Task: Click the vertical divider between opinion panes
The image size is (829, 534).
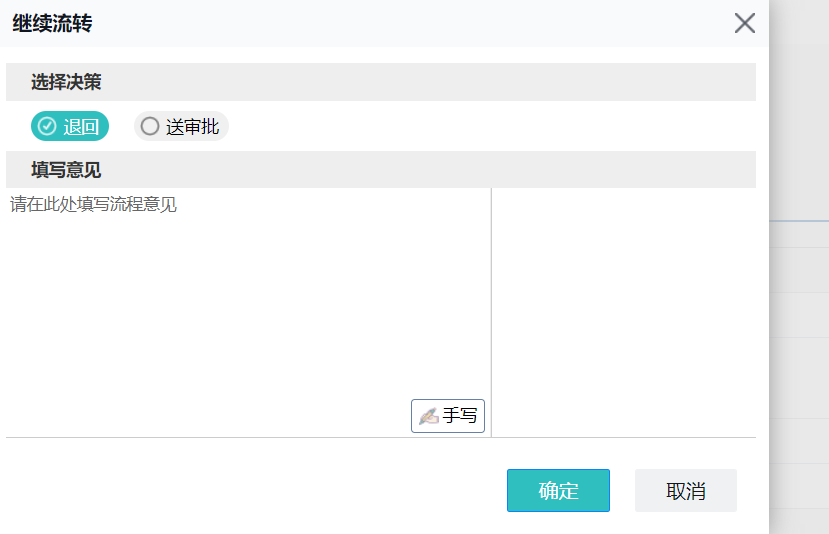Action: [x=491, y=310]
